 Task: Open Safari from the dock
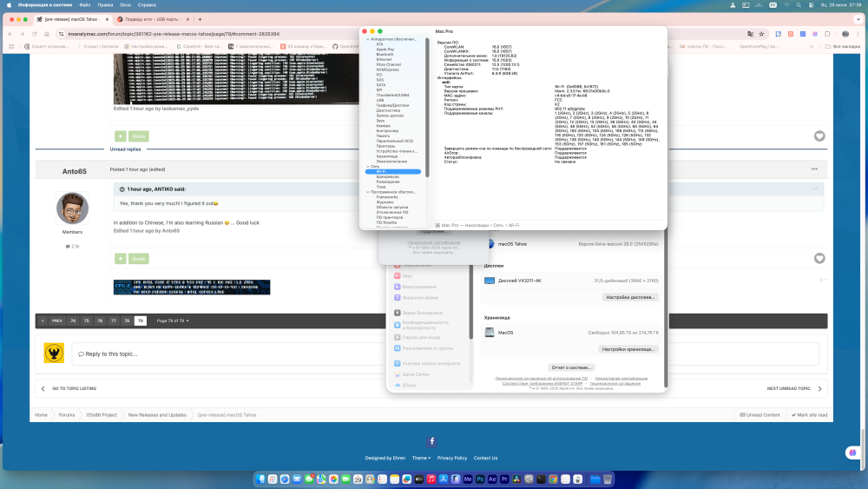tap(285, 479)
